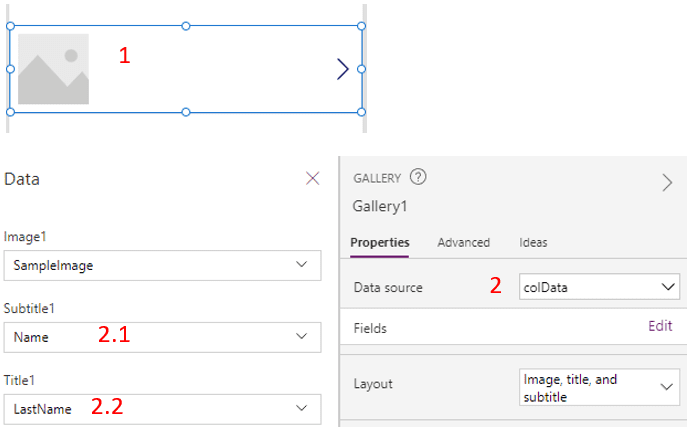
Task: Switch to the Advanced tab
Action: (x=463, y=242)
